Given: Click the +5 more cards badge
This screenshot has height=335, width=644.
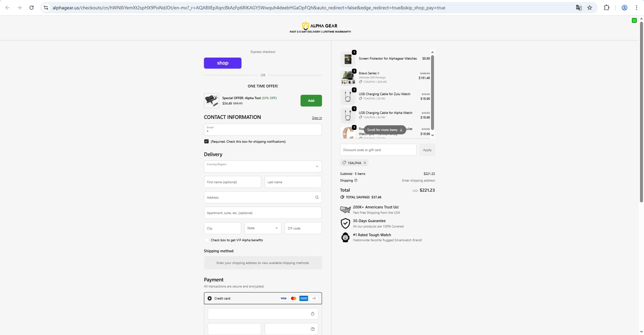Looking at the screenshot, I should click(x=314, y=299).
